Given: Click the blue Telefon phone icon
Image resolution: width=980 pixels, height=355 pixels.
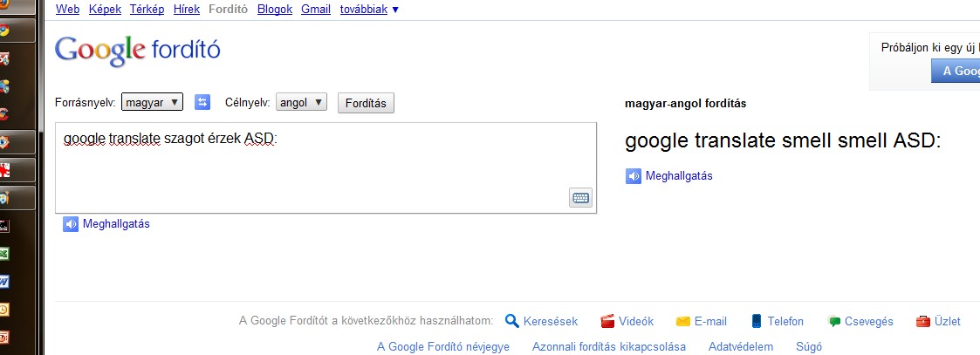Looking at the screenshot, I should pos(757,321).
